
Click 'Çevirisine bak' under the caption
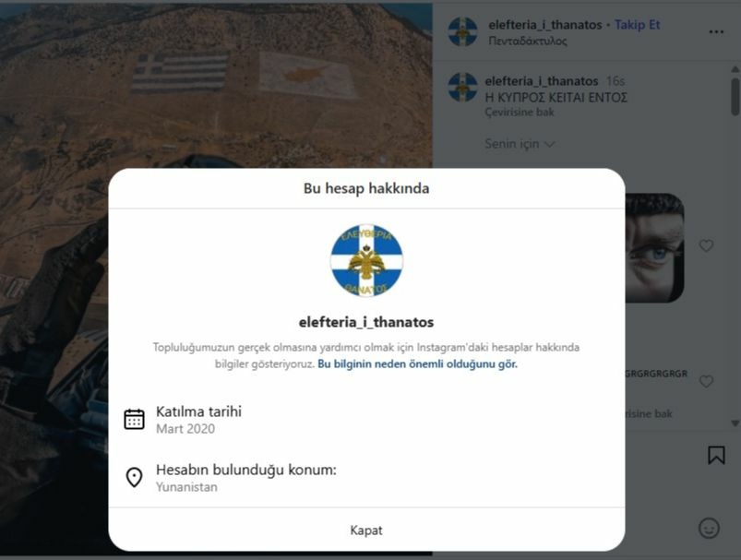click(519, 112)
